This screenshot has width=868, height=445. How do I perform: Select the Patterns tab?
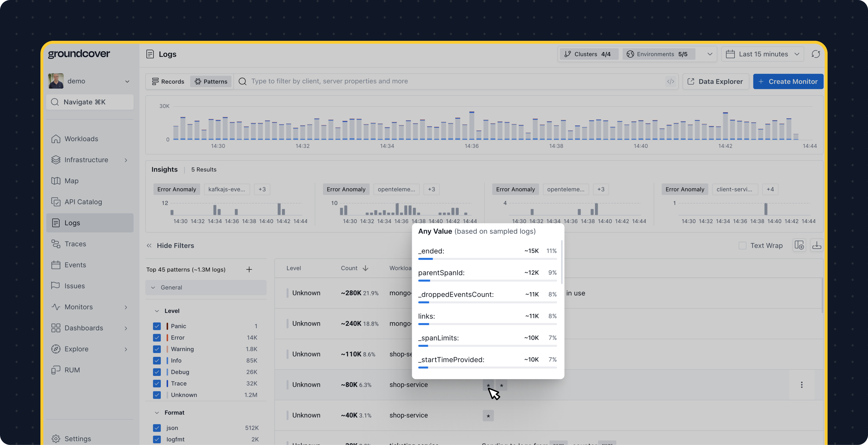[x=211, y=81]
